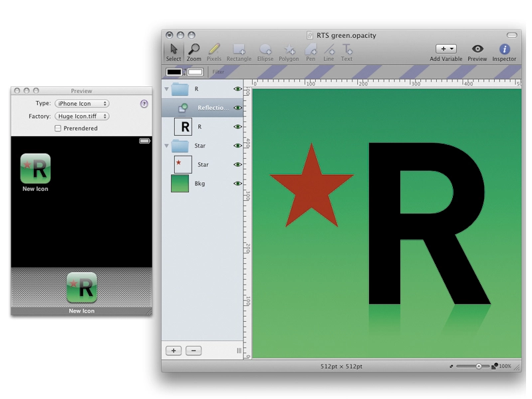Select the Ellipse tool
The height and width of the screenshot is (399, 532).
pyautogui.click(x=265, y=53)
